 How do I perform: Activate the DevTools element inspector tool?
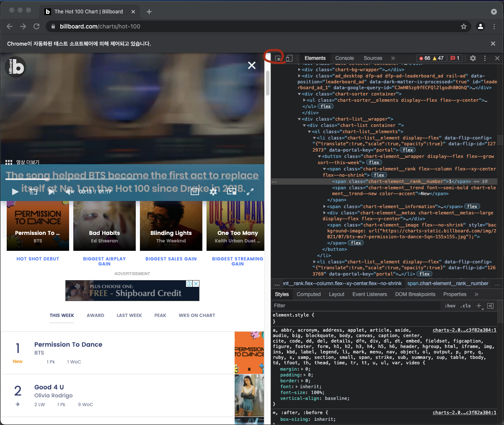coord(278,58)
